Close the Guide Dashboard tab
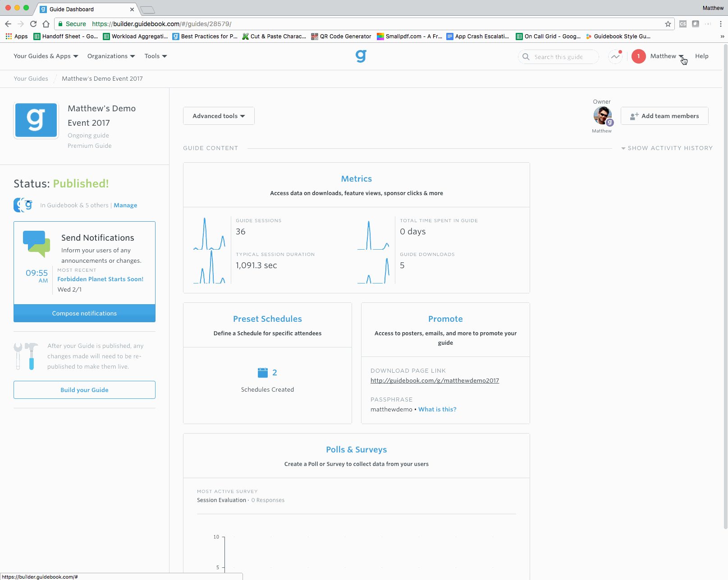Image resolution: width=728 pixels, height=580 pixels. click(132, 9)
